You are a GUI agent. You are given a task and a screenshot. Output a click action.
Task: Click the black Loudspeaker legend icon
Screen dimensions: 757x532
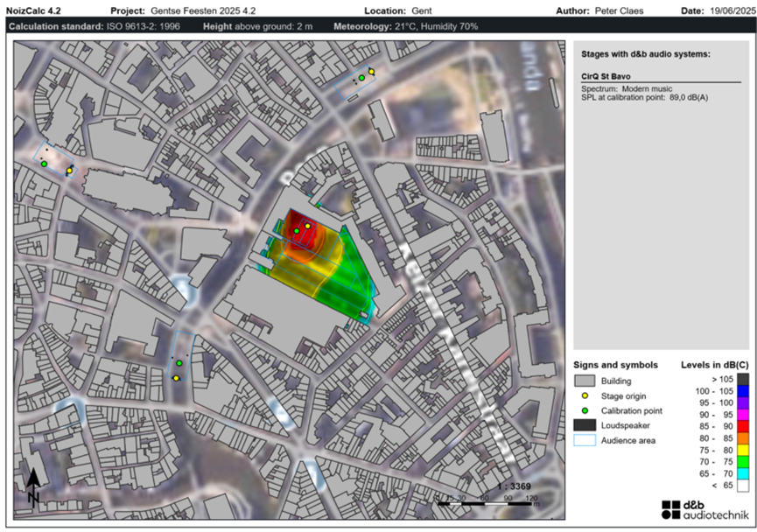[585, 425]
